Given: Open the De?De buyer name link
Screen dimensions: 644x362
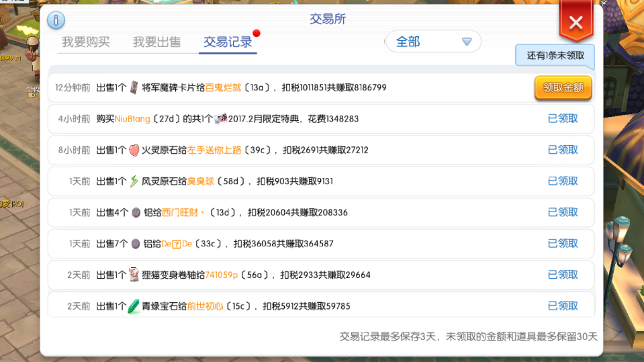Looking at the screenshot, I should click(x=177, y=244).
